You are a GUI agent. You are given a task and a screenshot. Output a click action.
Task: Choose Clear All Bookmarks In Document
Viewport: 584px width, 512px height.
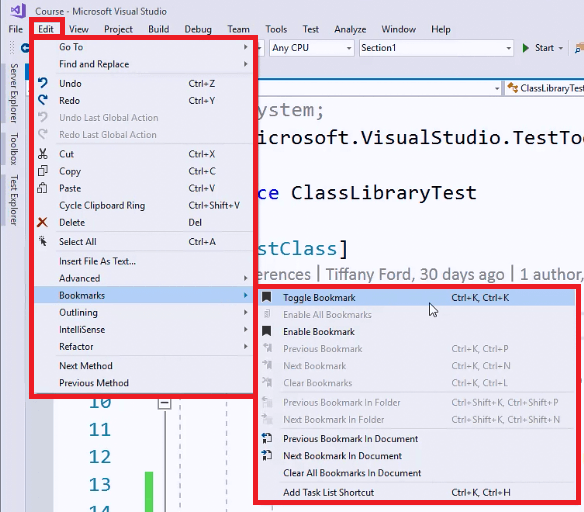pyautogui.click(x=417, y=473)
